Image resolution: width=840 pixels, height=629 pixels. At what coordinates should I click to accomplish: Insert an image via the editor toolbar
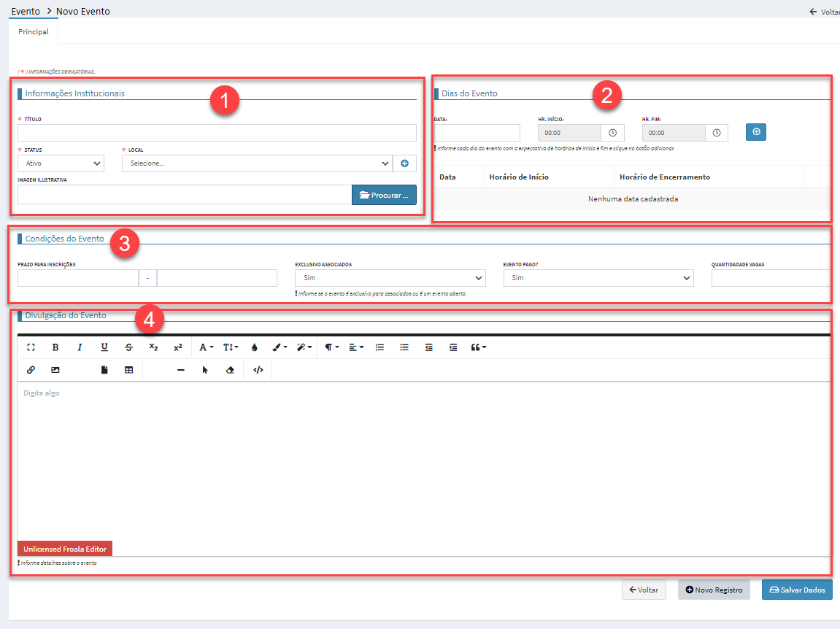(55, 370)
